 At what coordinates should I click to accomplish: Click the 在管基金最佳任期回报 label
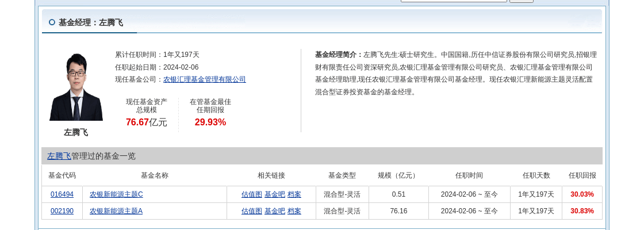pyautogui.click(x=210, y=106)
